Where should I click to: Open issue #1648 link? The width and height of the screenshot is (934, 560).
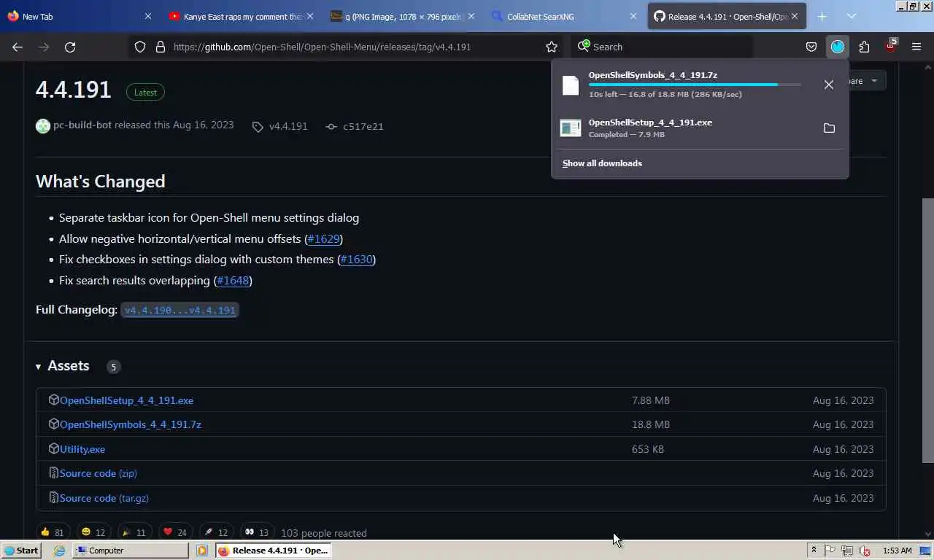(x=233, y=280)
